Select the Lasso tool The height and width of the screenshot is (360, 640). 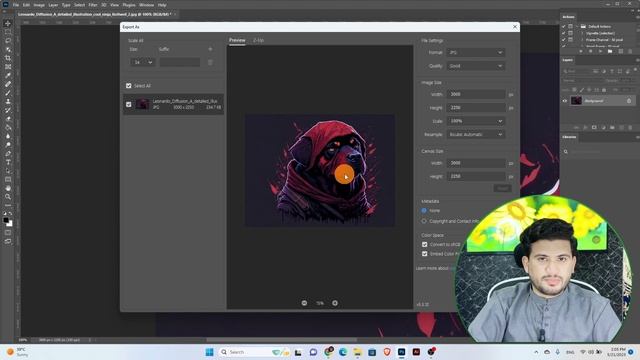coord(8,40)
